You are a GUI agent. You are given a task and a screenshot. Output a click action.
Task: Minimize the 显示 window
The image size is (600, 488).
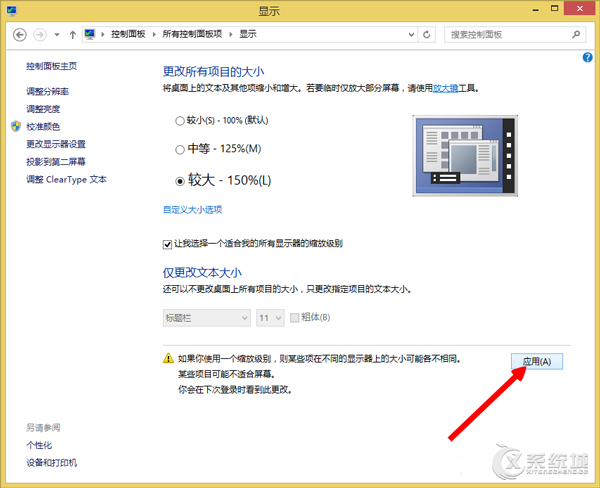point(536,9)
